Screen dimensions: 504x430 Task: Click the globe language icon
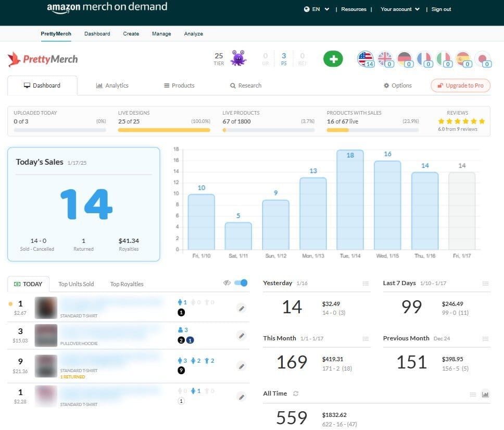click(x=307, y=9)
